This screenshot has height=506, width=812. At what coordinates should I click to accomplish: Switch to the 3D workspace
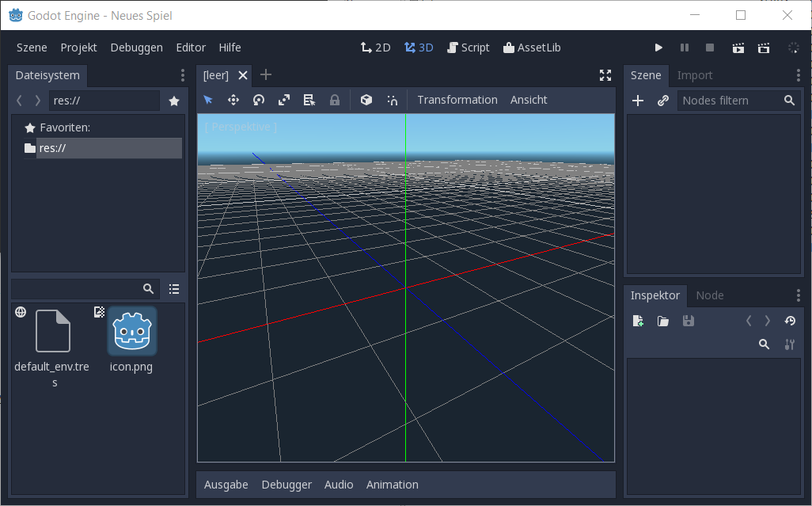tap(419, 48)
